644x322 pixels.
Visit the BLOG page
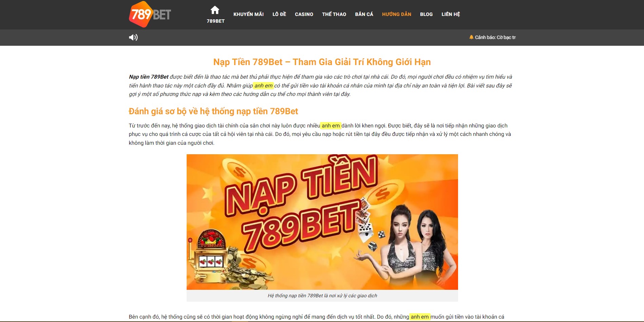coord(426,14)
